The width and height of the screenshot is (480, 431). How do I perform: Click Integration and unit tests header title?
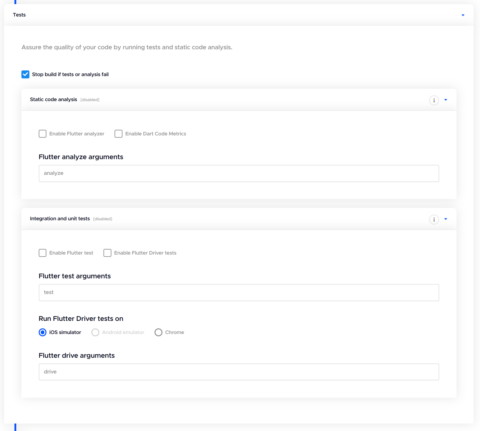pos(60,219)
